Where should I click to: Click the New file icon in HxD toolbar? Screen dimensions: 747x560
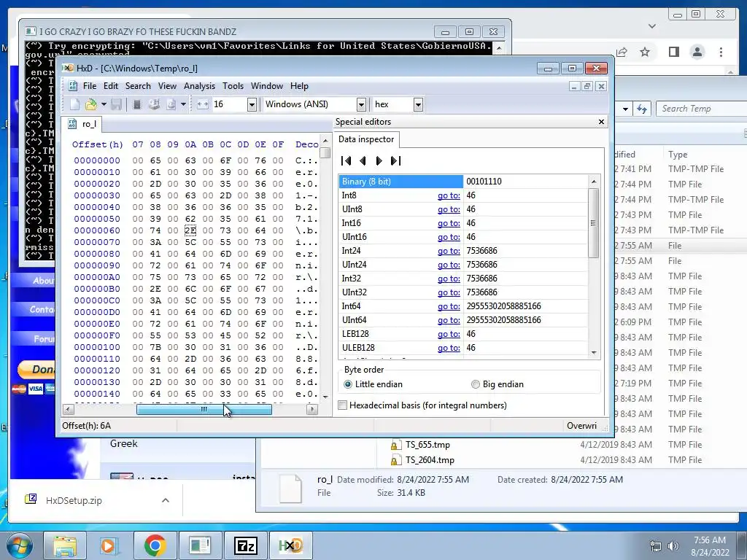[75, 104]
